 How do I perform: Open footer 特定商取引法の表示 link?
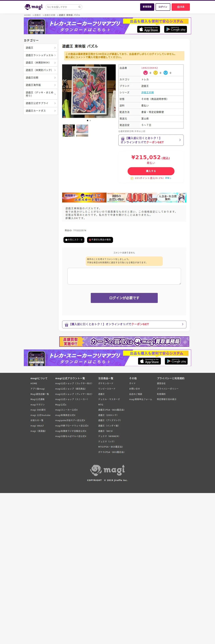coord(167,399)
